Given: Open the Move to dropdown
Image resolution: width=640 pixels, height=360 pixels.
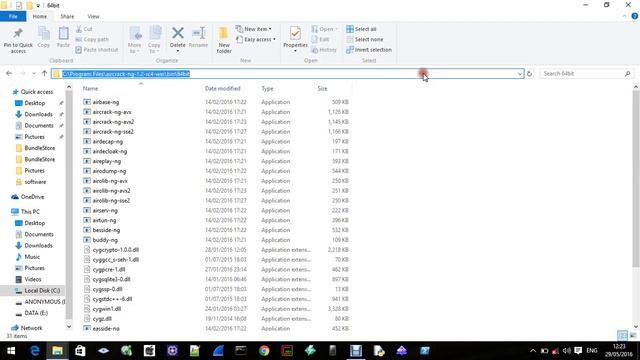Looking at the screenshot, I should 134,40.
